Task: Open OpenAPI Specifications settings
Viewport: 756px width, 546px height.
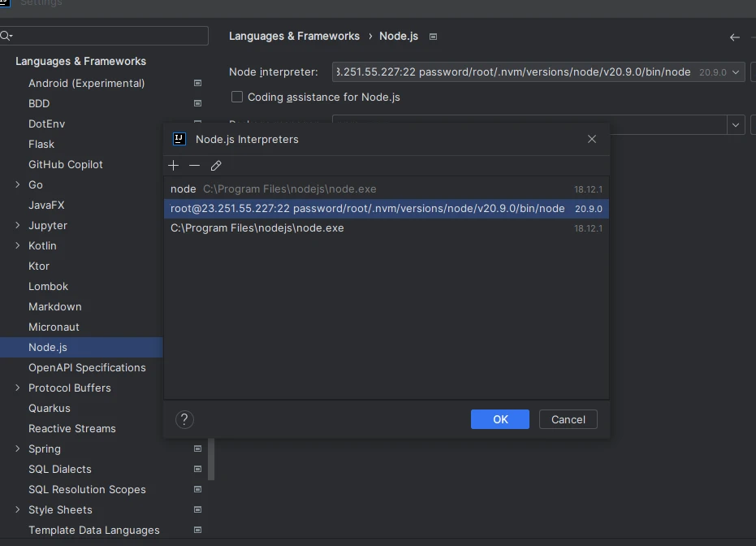Action: 87,367
